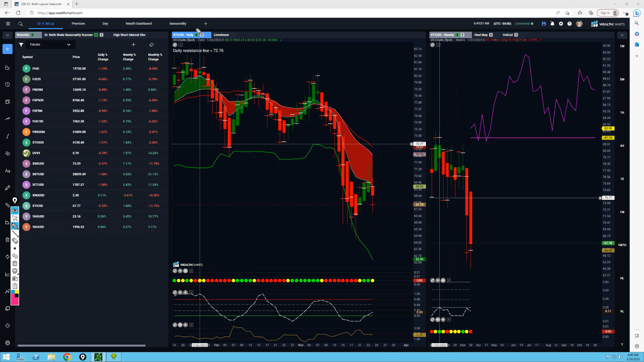
Task: Click the duplicate layout sidebar icon
Action: [7, 308]
